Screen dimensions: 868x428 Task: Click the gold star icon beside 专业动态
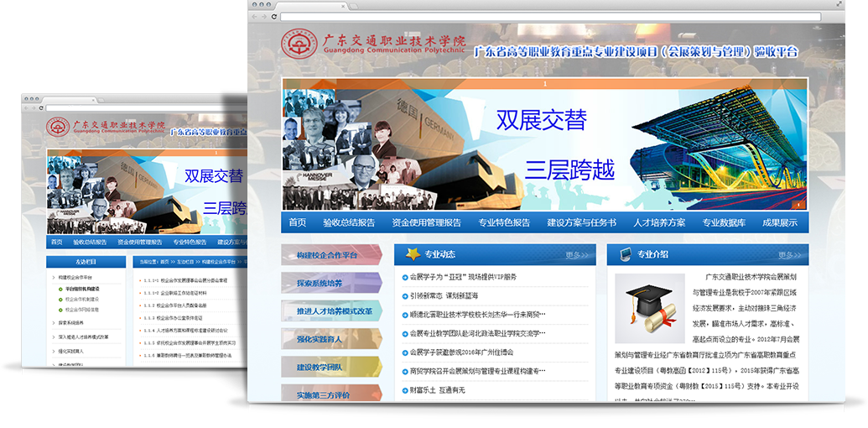tap(412, 254)
